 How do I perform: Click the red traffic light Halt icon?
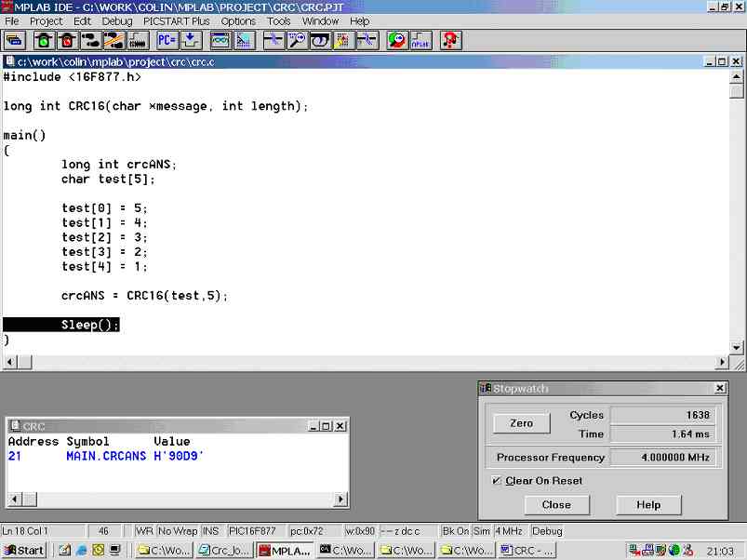[66, 40]
